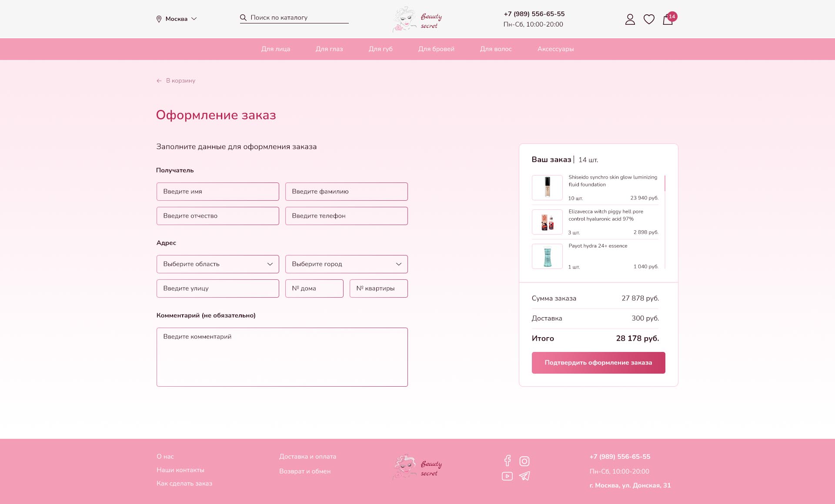835x504 pixels.
Task: Click the back arrow icon before В корзину
Action: click(x=159, y=81)
